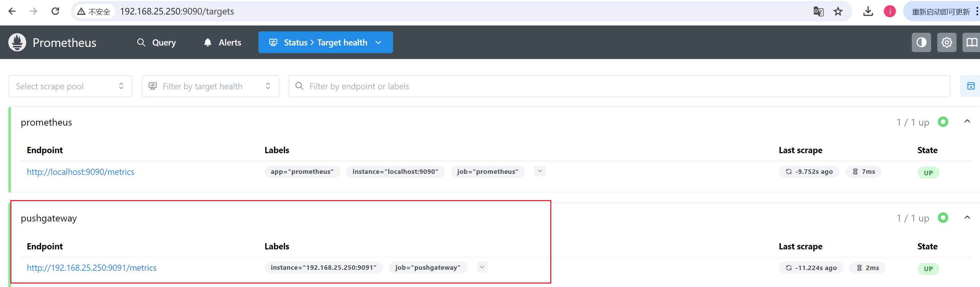980x287 pixels.
Task: Click the instance="localhost:9090" label badge
Action: [395, 172]
